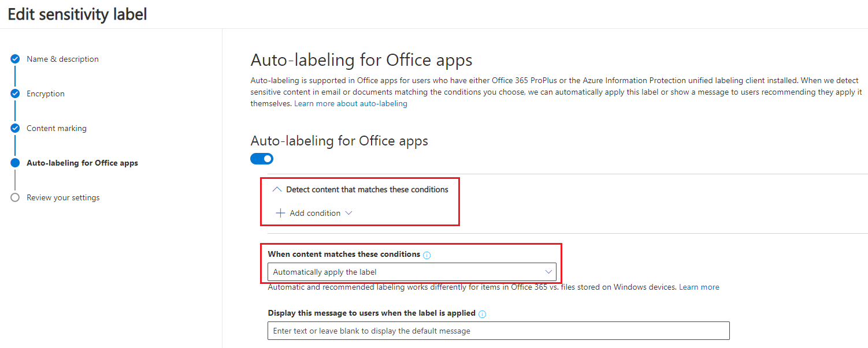
Task: Click empty circle for Review your settings
Action: (x=15, y=197)
